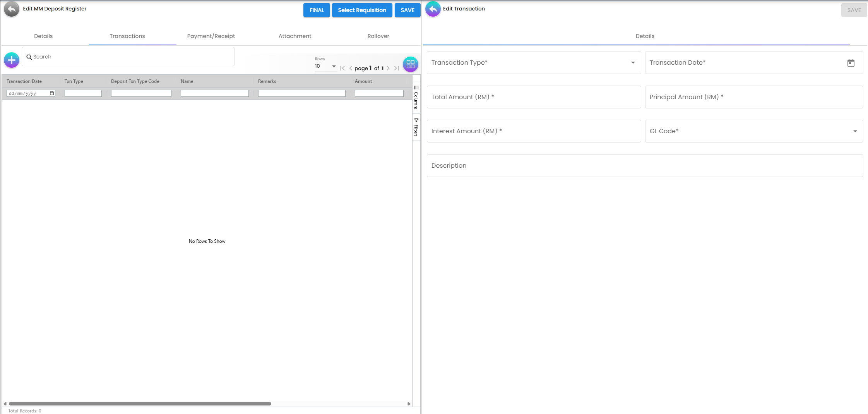The width and height of the screenshot is (868, 414).
Task: Click SAVE in the Deposit Register header
Action: 407,10
